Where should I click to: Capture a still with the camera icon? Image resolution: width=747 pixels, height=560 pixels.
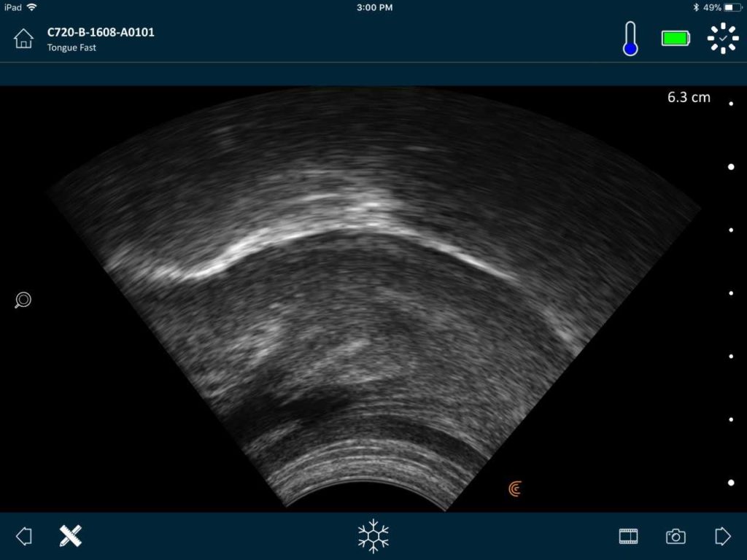tap(676, 537)
